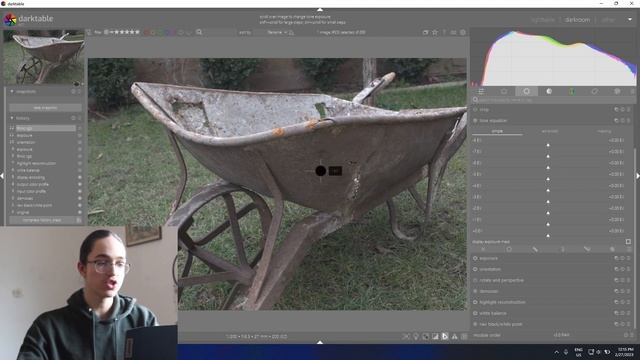640x360 pixels.
Task: Expand the raw black/white point module
Action: pos(501,324)
